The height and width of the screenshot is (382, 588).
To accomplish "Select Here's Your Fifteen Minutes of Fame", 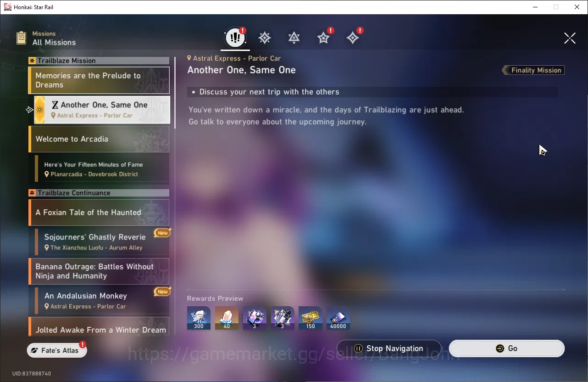I will tap(102, 169).
